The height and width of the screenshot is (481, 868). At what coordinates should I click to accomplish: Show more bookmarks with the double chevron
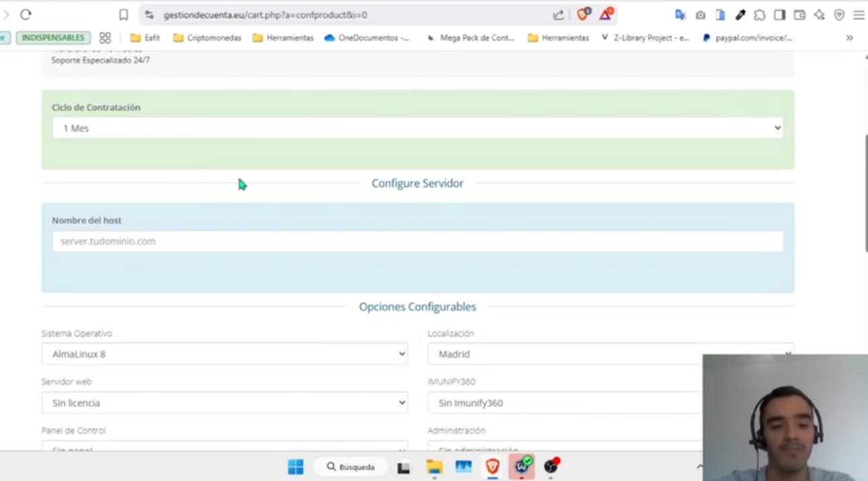click(x=850, y=38)
